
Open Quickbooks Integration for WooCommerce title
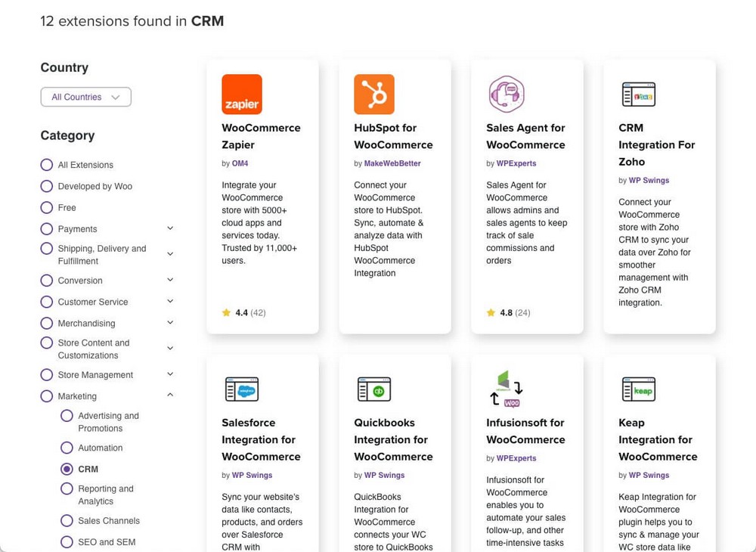pos(393,439)
